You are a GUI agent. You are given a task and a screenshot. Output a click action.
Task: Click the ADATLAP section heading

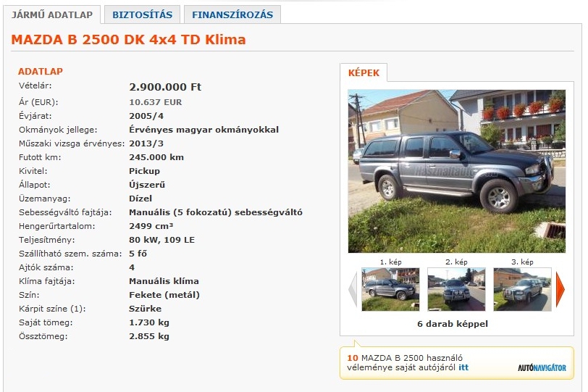(41, 71)
